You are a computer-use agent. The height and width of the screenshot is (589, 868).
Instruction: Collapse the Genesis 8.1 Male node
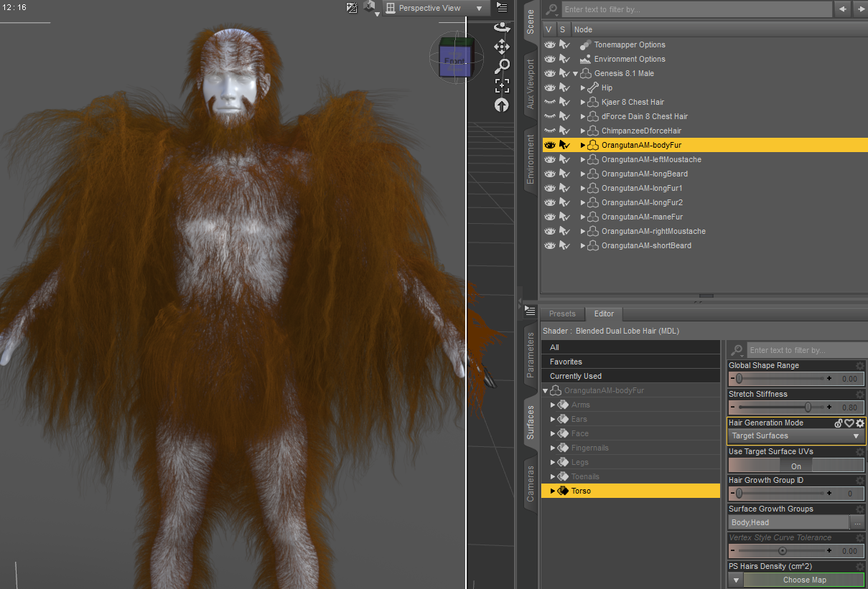pyautogui.click(x=576, y=73)
